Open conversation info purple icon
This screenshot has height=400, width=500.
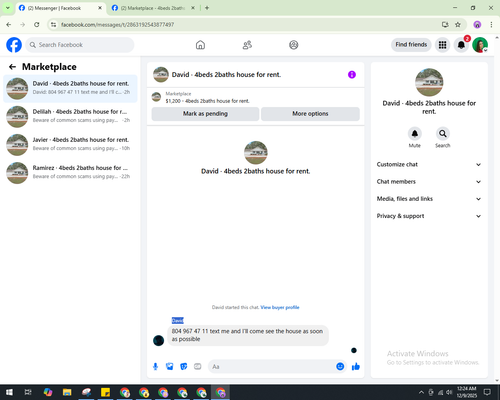[x=352, y=75]
